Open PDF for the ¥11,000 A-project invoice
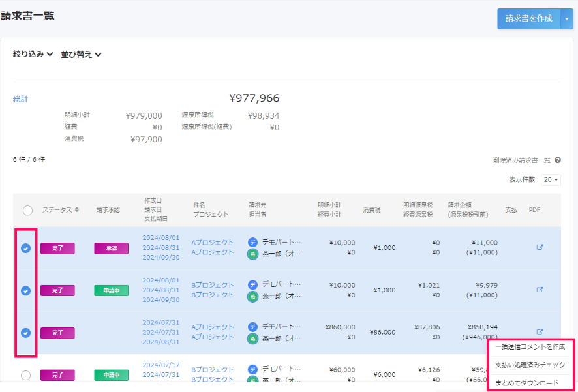578x392 pixels. (540, 247)
